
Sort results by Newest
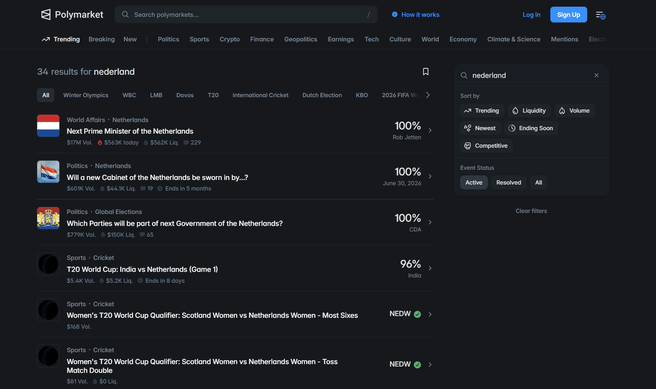(480, 128)
